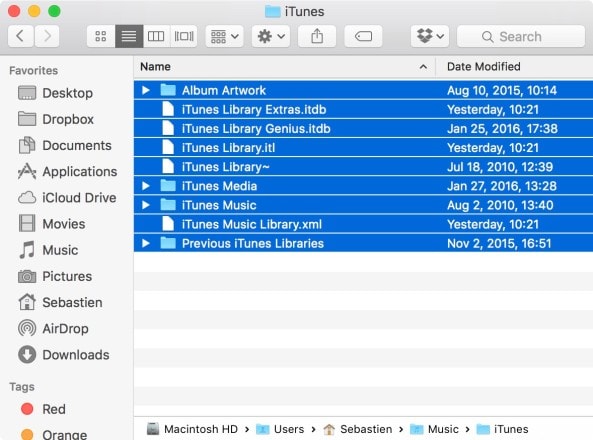Screen dimensions: 593x440
Task: Click the AirDrop sidebar icon
Action: click(x=27, y=328)
